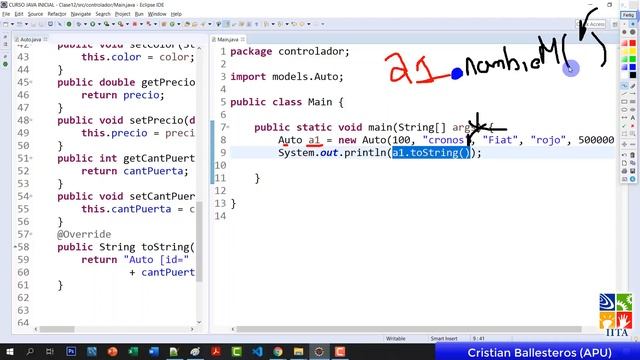
Task: Select the straight line drawing tool
Action: [x=624, y=93]
